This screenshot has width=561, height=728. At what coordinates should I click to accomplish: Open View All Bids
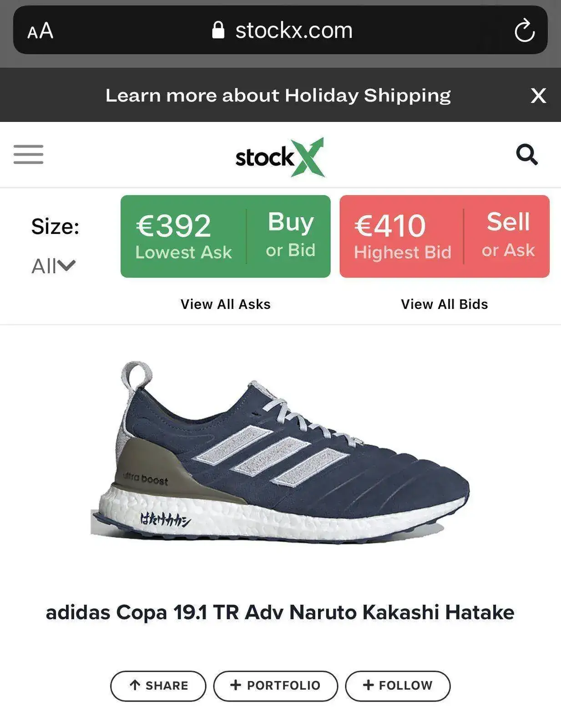(445, 304)
